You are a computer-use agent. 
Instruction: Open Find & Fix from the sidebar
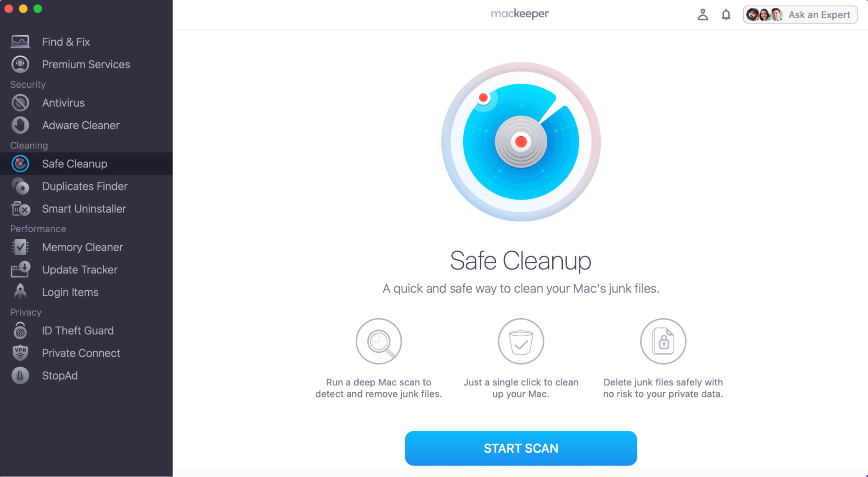[66, 42]
